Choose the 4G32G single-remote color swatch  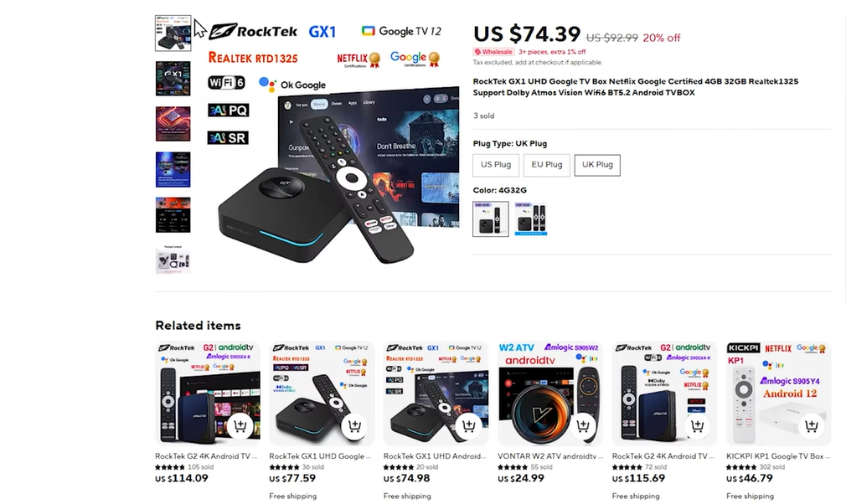pos(491,219)
